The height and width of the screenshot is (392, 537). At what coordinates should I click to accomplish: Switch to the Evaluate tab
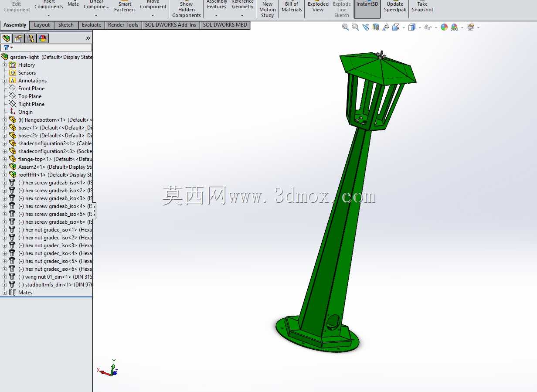pos(92,25)
